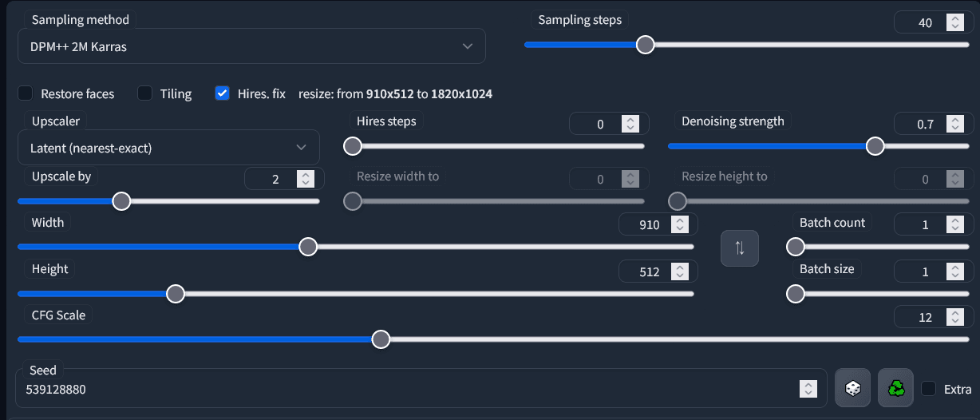Click the Sampling steps number stepper
This screenshot has width=980, height=420.
(x=954, y=23)
